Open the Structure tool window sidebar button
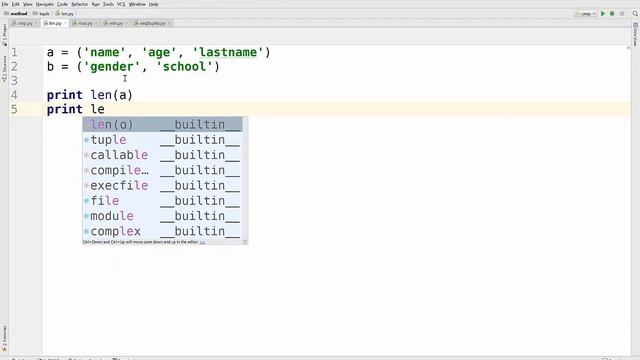 tap(4, 69)
